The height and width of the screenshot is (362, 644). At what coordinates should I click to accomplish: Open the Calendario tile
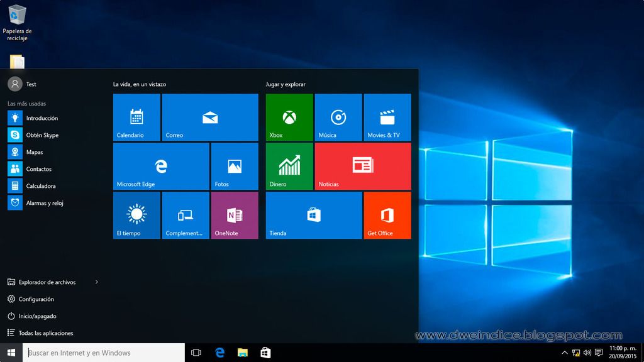(136, 118)
